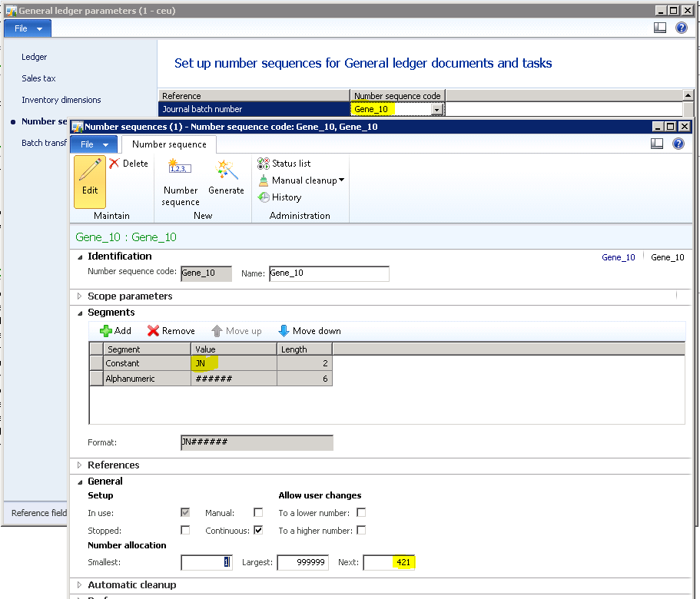The image size is (700, 599).
Task: Click Move down arrow in Segments
Action: [284, 331]
